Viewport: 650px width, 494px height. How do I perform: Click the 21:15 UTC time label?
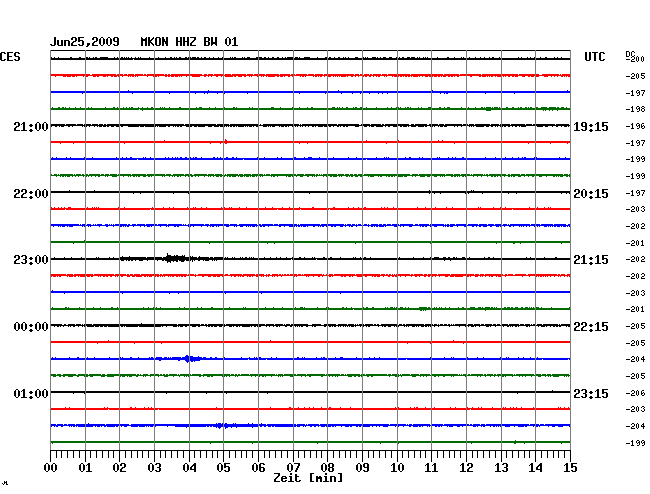(x=591, y=260)
